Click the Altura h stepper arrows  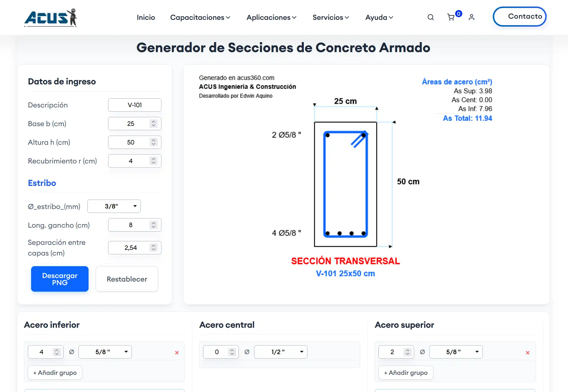[153, 142]
